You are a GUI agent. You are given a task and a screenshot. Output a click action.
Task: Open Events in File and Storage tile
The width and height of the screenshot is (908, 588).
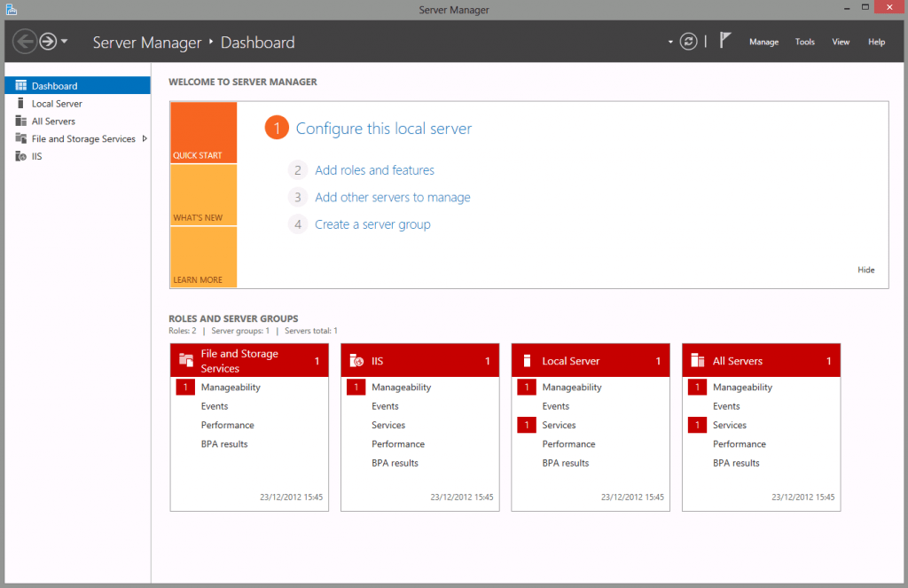[x=215, y=406]
